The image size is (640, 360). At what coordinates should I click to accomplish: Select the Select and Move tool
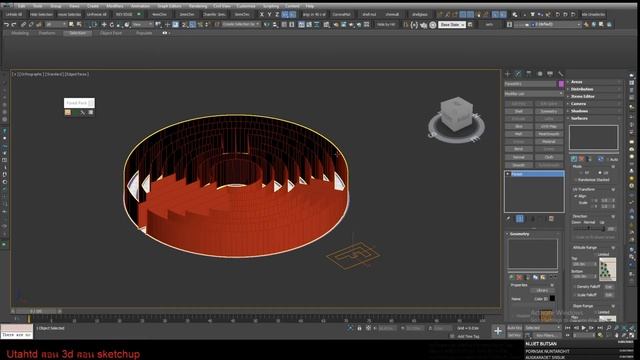[104, 24]
